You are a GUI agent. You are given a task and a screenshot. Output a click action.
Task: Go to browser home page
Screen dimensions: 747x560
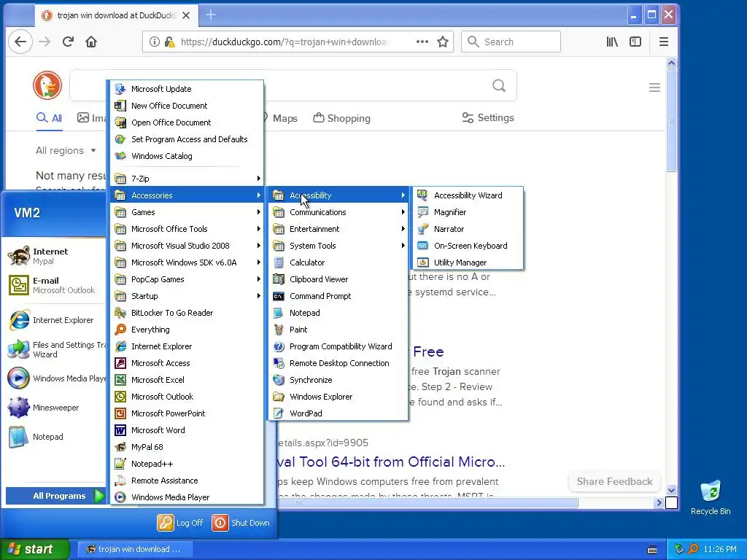(91, 42)
